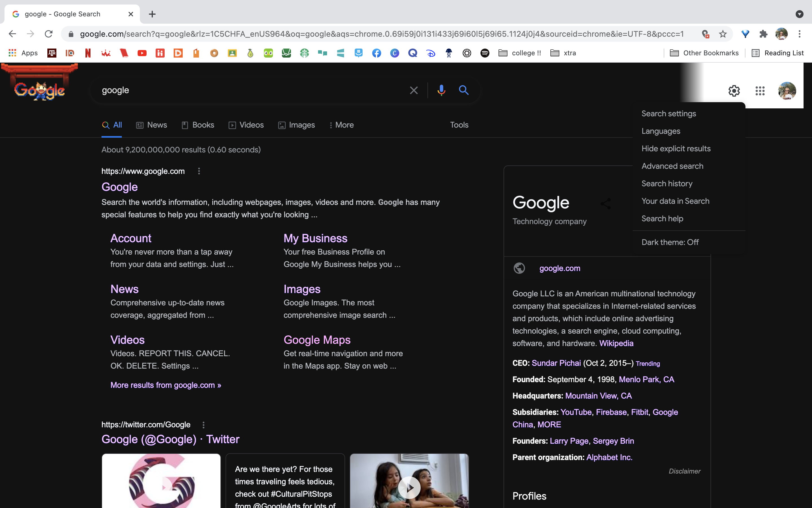812x508 pixels.
Task: Submit search with the magnifier icon
Action: [x=464, y=90]
